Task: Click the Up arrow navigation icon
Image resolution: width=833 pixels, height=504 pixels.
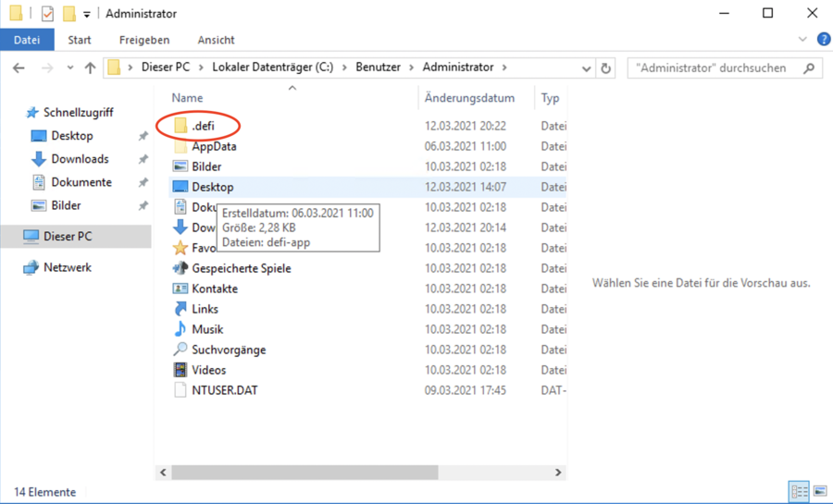Action: tap(90, 68)
